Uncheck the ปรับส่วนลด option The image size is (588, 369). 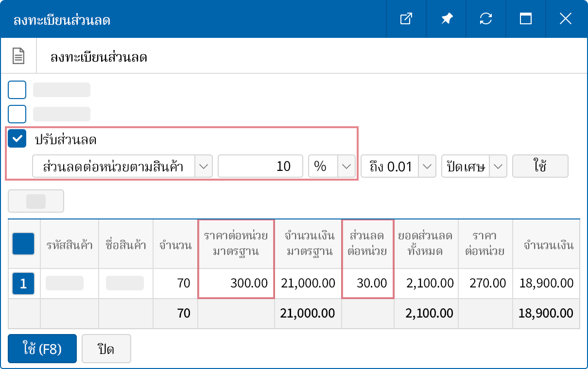(x=17, y=138)
